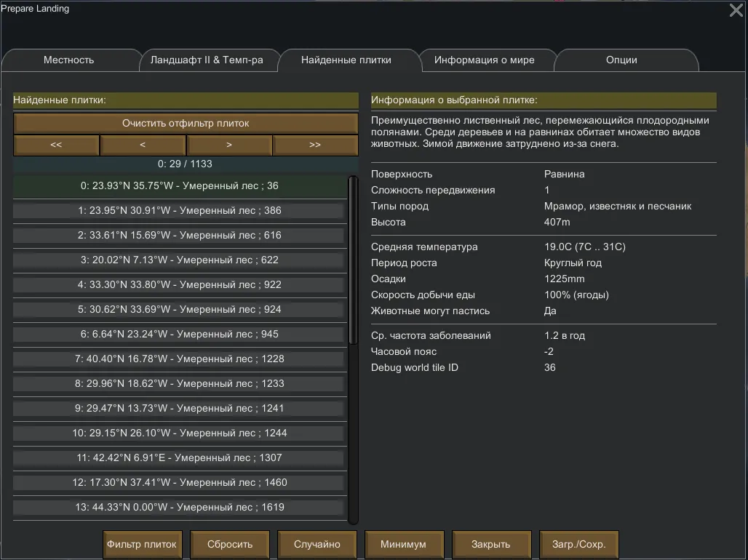
Task: Pick tile 11 at 42.42°N 6.91°E
Action: pos(179,458)
